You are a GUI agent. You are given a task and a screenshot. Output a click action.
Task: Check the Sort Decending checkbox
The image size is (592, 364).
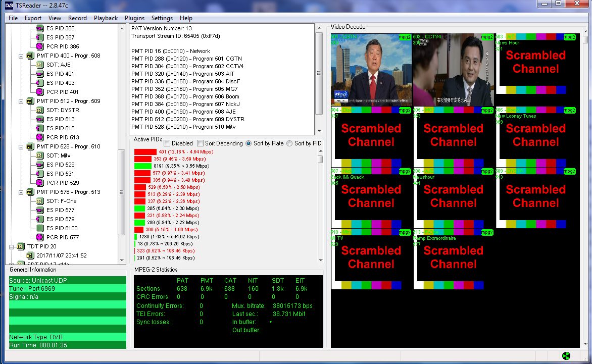tap(201, 143)
